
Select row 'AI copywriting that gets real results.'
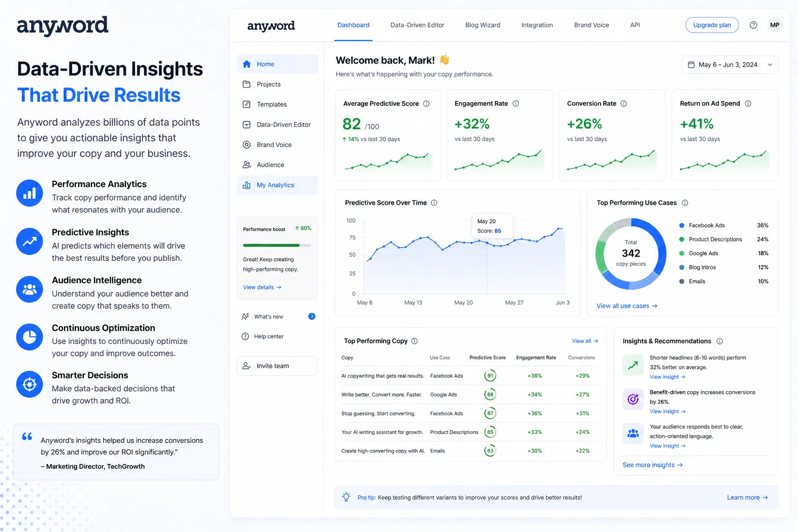click(470, 376)
